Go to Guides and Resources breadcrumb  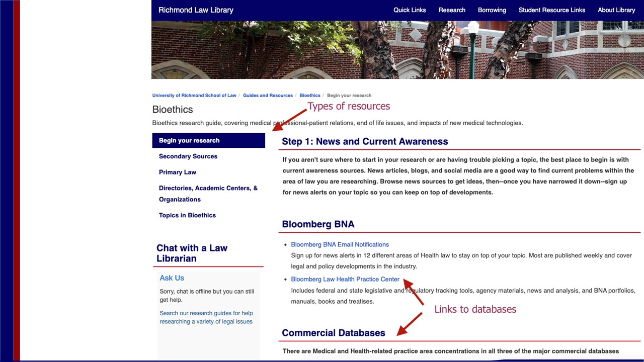coord(268,96)
